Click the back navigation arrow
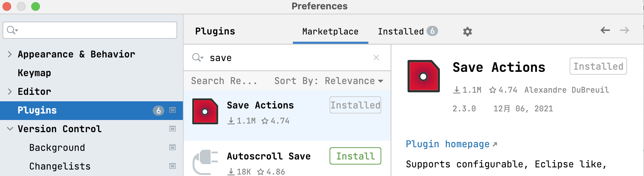This screenshot has width=644, height=176. click(x=605, y=31)
